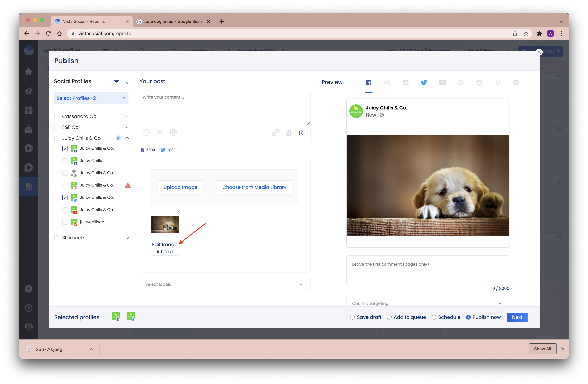Check the juicychillsco Reddit profile
The height and width of the screenshot is (384, 588).
click(x=65, y=222)
